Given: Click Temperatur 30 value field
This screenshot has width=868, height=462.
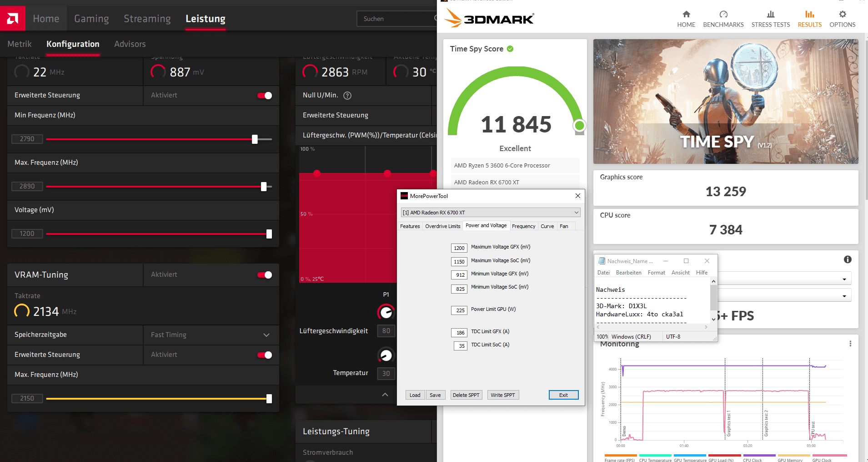Looking at the screenshot, I should coord(386,373).
